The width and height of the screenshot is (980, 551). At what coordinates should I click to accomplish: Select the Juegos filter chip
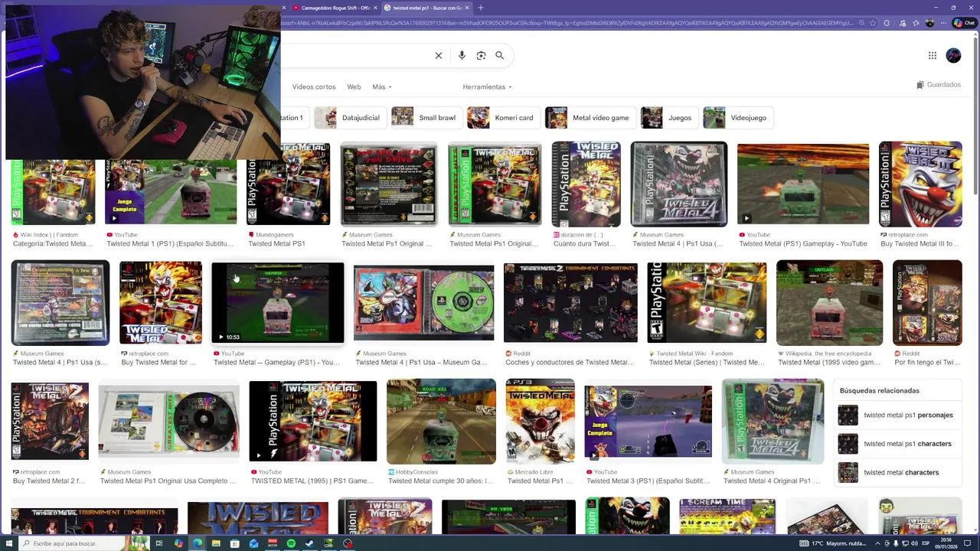click(x=669, y=118)
